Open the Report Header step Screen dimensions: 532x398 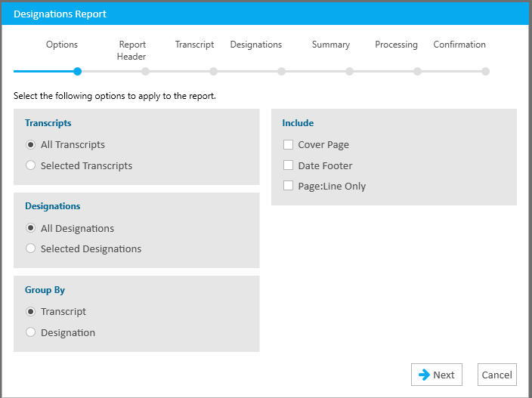click(x=131, y=50)
